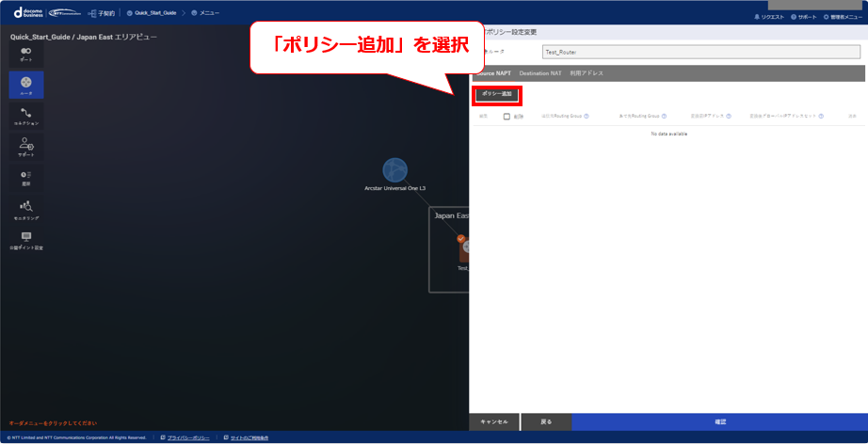
Task: Click the 戻る button
Action: point(546,421)
